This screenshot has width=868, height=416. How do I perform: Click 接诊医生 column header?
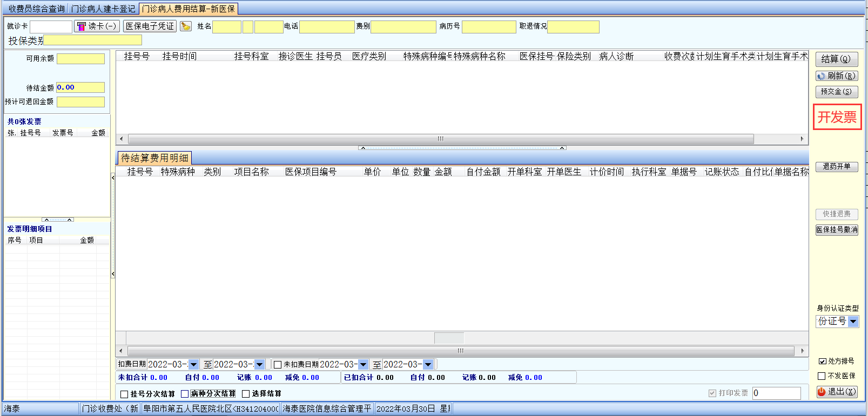(295, 56)
